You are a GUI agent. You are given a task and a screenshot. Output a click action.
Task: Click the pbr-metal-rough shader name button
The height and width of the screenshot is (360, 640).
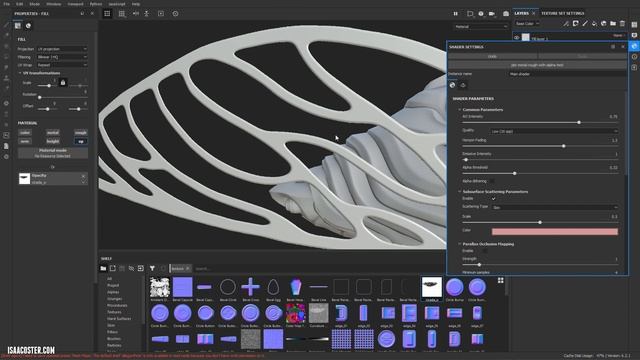[x=537, y=65]
